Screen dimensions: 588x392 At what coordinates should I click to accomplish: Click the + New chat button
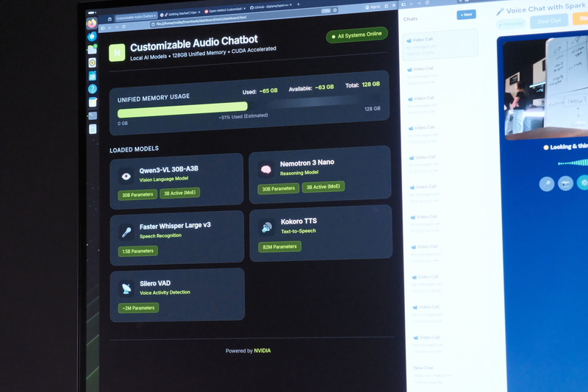466,15
